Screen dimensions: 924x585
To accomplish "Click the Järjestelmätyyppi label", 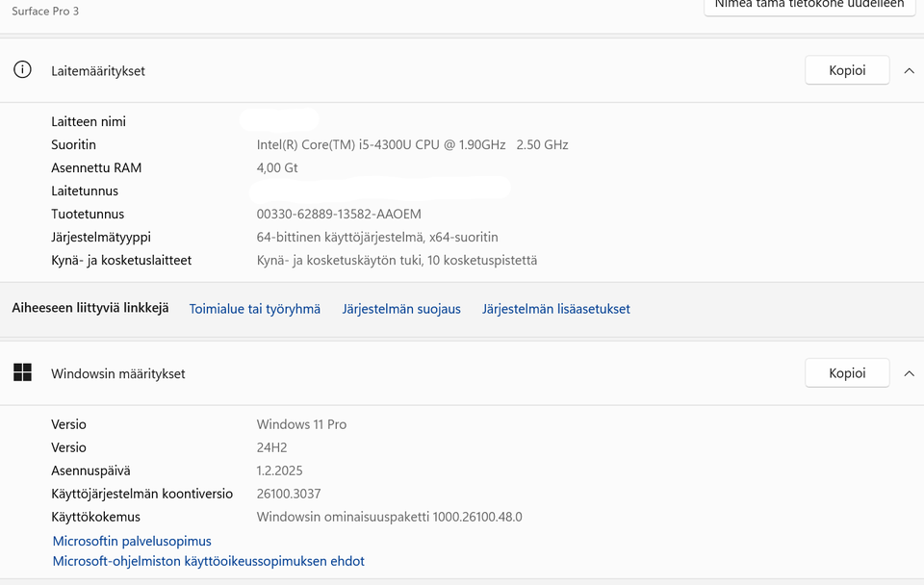I will (101, 237).
